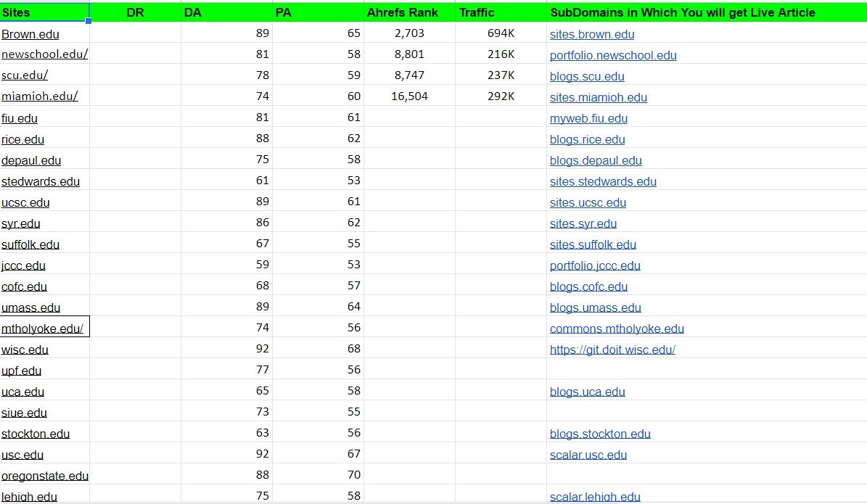Click the suffolk.edu site cell
The image size is (867, 504).
pos(44,243)
